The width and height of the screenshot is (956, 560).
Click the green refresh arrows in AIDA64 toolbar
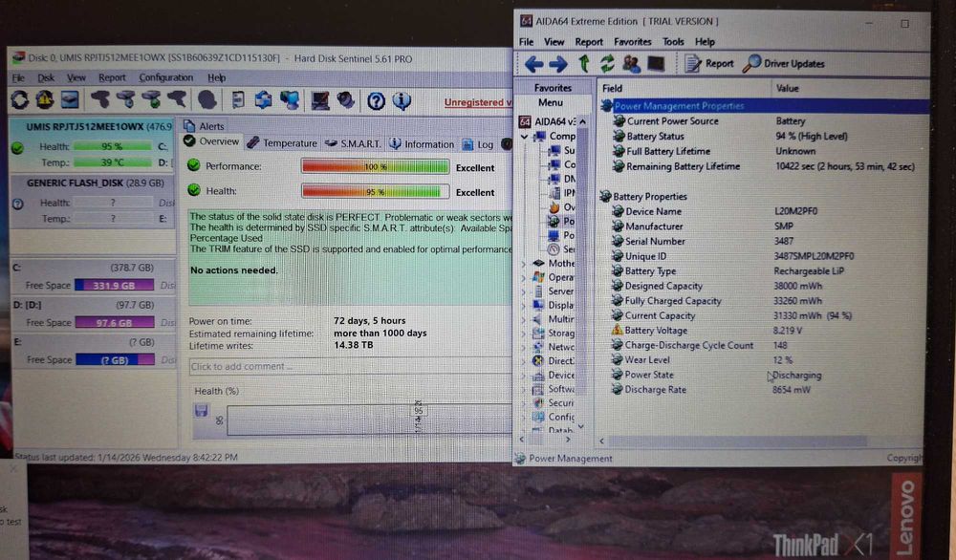pos(607,63)
